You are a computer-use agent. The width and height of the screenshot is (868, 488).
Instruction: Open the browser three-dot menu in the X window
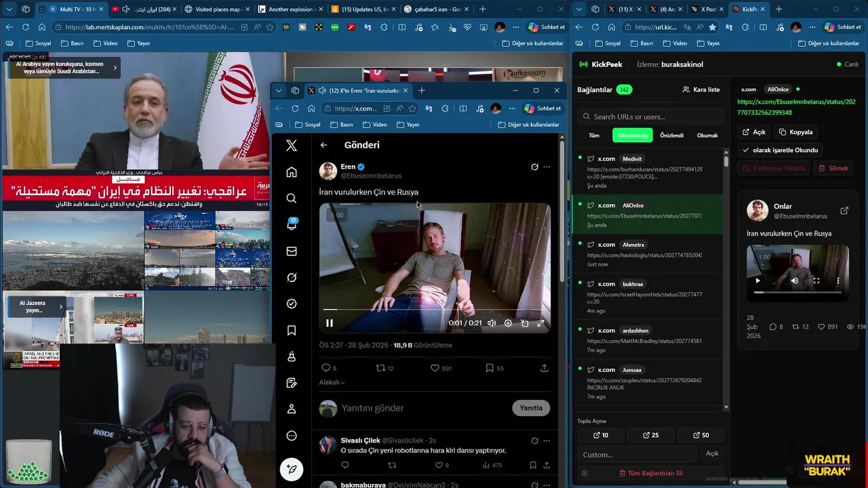[x=512, y=108]
